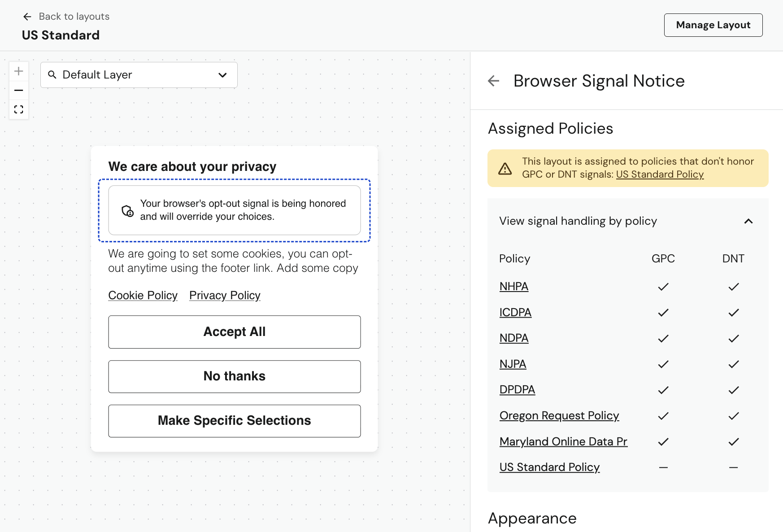
Task: Click the GPC checkmark for Oregon Request Policy
Action: (x=663, y=416)
